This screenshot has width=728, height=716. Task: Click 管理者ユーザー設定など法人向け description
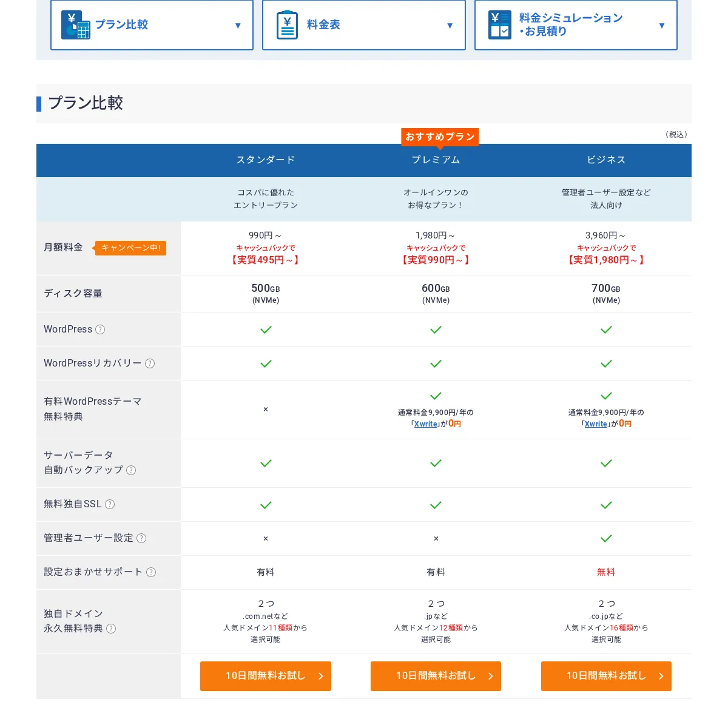pos(606,199)
